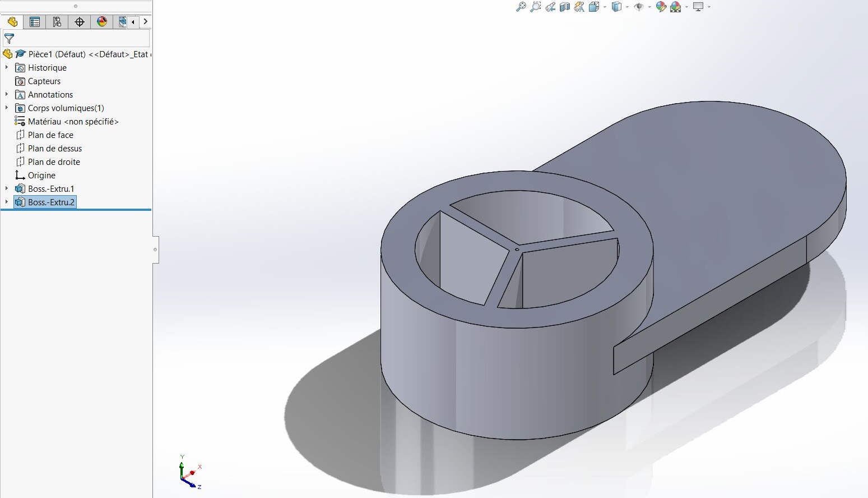The width and height of the screenshot is (868, 498).
Task: Select Corps volumiques(1) in the tree
Action: tap(66, 108)
